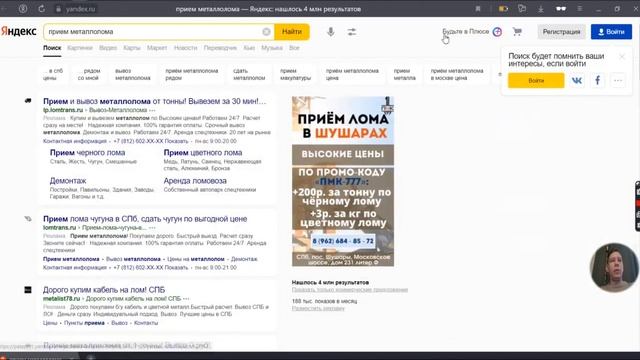Viewport: 640px width, 360px height.
Task: Select chip приём металлолома в москве цена
Action: pyautogui.click(x=457, y=74)
